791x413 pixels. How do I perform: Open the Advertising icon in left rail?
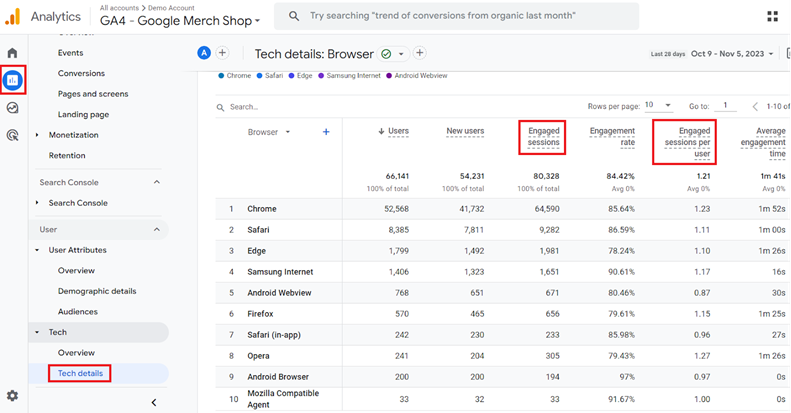[13, 135]
